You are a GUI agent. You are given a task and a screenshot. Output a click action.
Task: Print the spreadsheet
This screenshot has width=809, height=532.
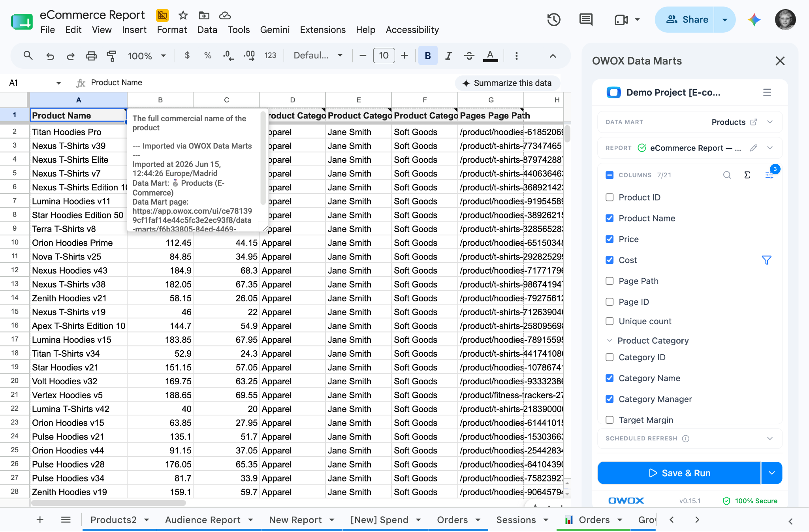pyautogui.click(x=91, y=56)
